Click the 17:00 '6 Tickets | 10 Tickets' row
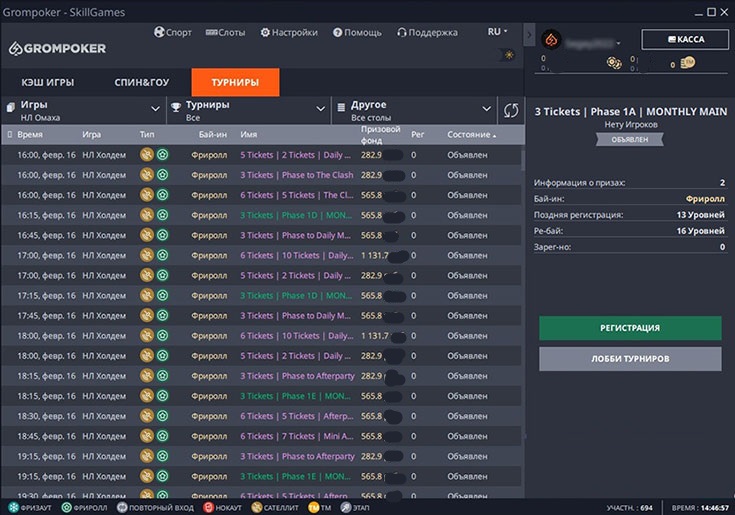 coord(262,255)
